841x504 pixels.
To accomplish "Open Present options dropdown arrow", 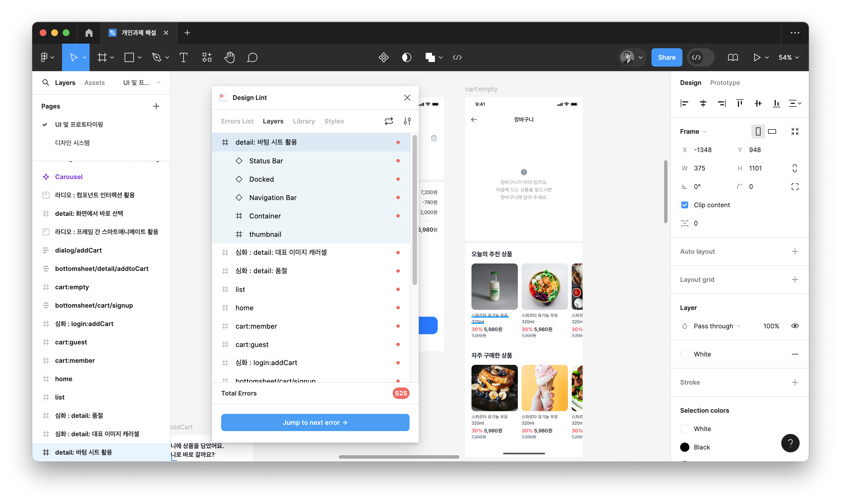I will coord(767,57).
